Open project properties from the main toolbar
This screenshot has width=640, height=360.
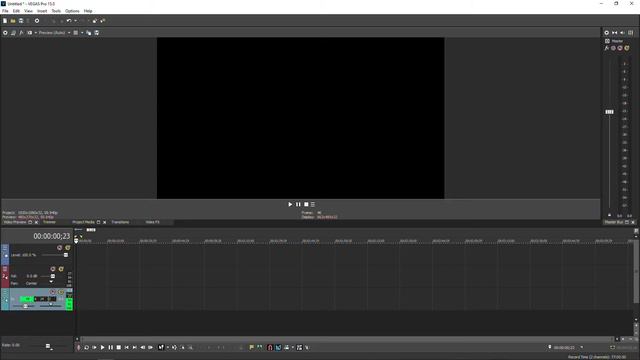tap(37, 21)
